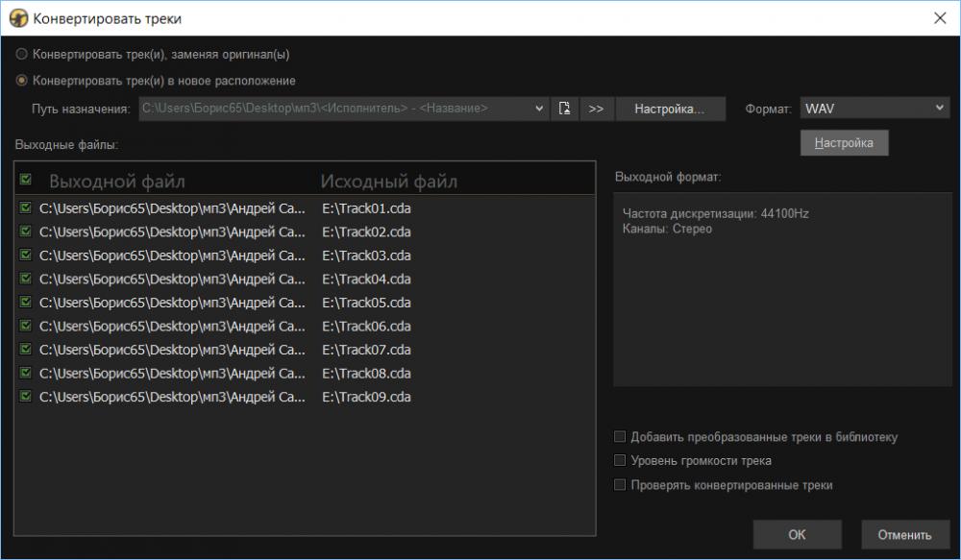This screenshot has height=560, width=961.
Task: Click the MediaMonkey app icon in title bar
Action: [18, 18]
